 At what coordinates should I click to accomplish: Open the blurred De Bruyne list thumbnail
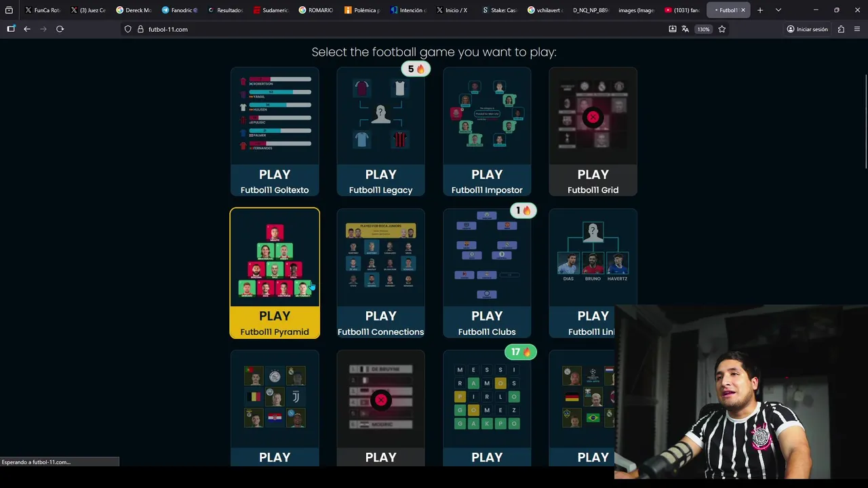pyautogui.click(x=380, y=397)
